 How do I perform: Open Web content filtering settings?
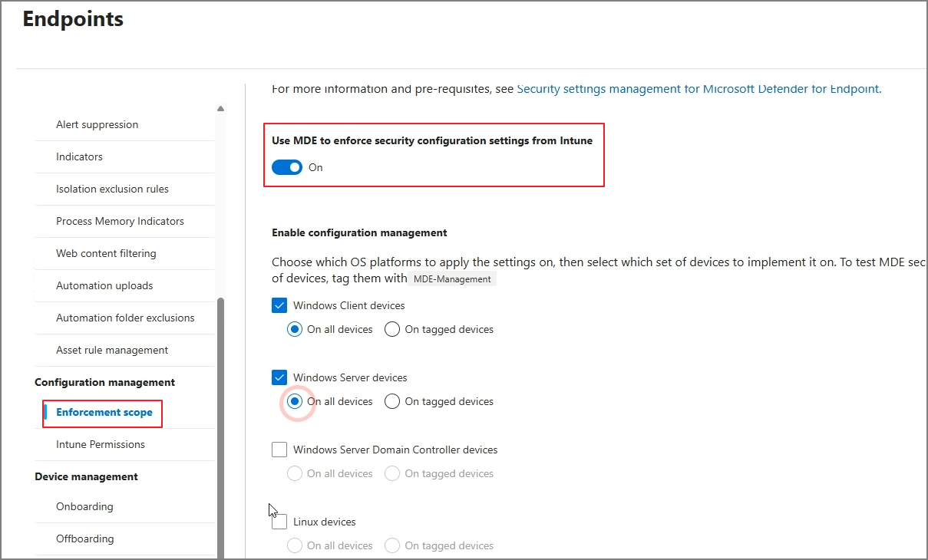[106, 253]
